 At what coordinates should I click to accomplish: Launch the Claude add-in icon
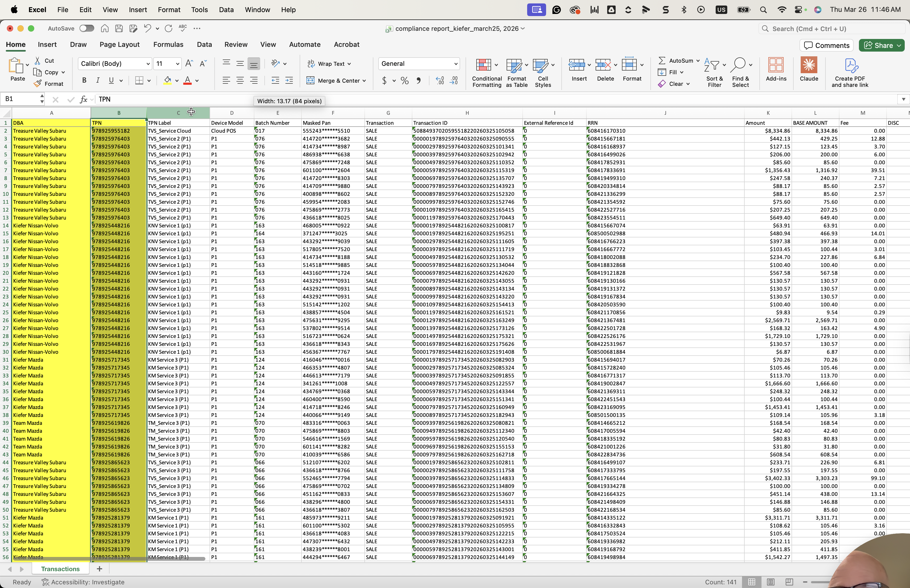(x=809, y=65)
